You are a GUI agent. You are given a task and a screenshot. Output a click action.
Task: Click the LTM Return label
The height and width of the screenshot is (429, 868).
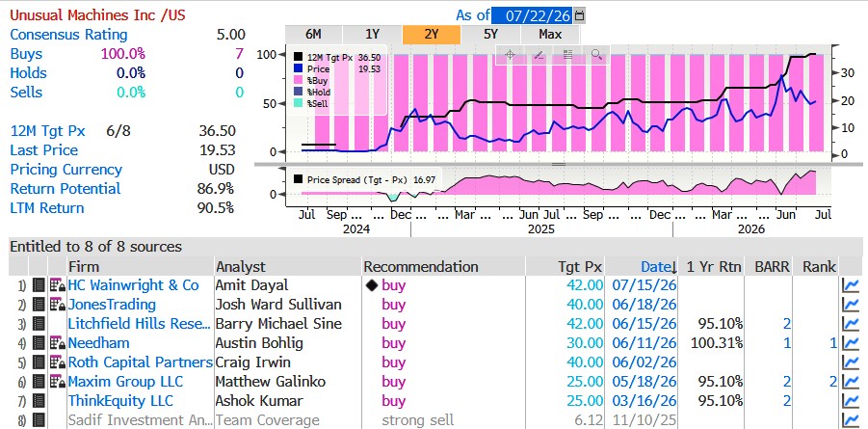(x=47, y=208)
